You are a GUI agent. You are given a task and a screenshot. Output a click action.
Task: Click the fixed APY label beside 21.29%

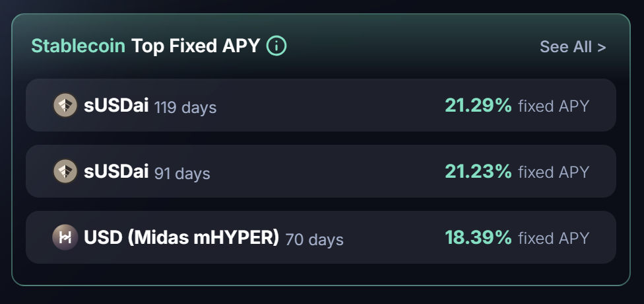coord(554,106)
